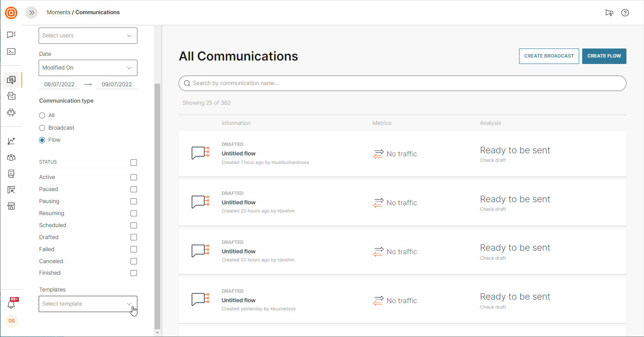Open notifications bell icon
Viewport: 644px width, 337px height.
[12, 304]
